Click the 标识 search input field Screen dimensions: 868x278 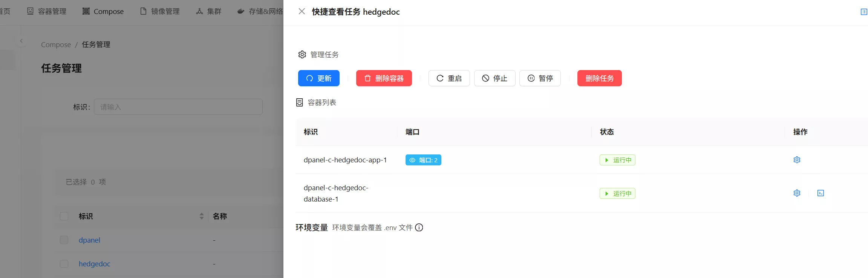pyautogui.click(x=178, y=107)
